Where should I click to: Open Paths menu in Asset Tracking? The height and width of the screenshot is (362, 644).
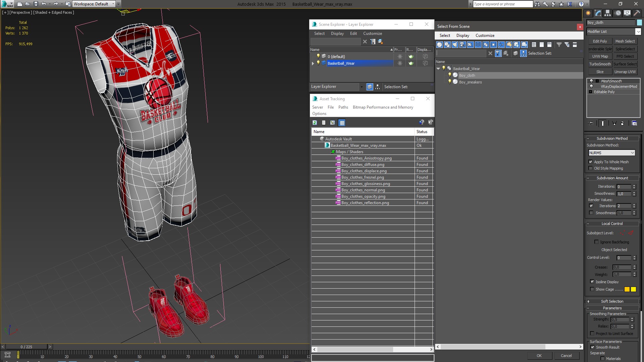coord(343,107)
